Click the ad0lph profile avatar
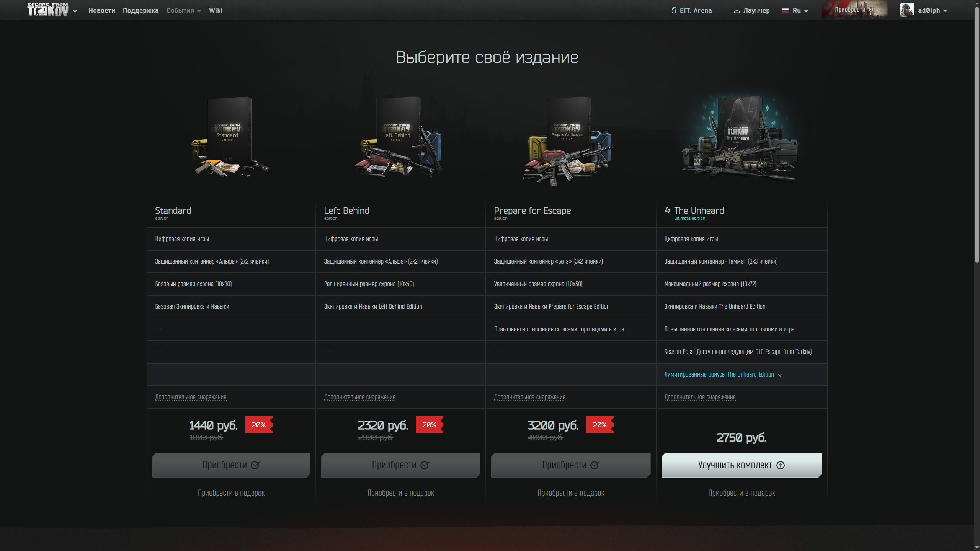The image size is (980, 551). pos(906,10)
